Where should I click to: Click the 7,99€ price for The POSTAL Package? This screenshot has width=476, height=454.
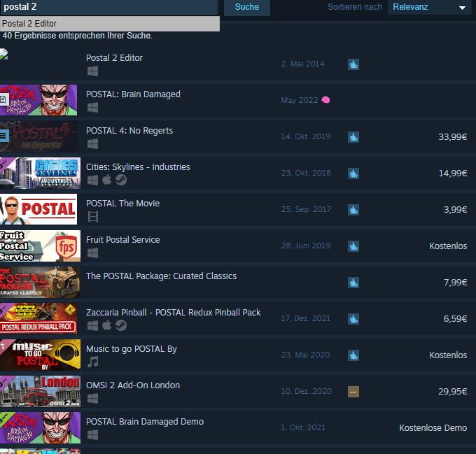(x=456, y=283)
